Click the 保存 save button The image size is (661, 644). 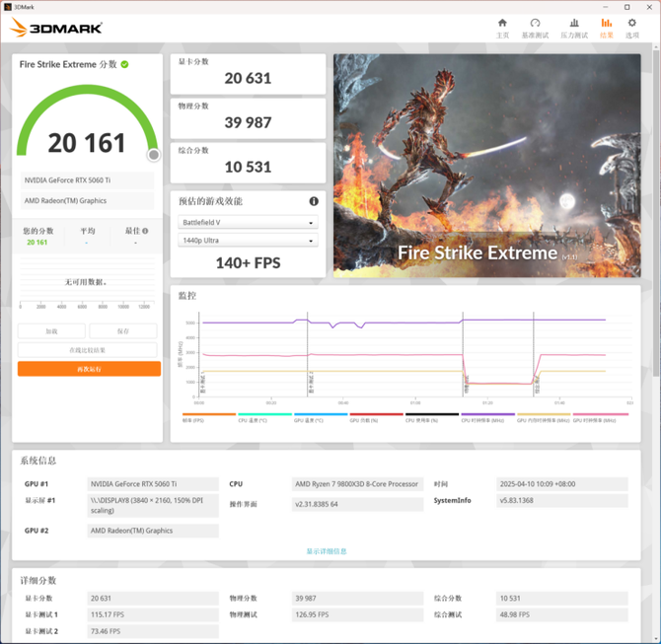(123, 331)
